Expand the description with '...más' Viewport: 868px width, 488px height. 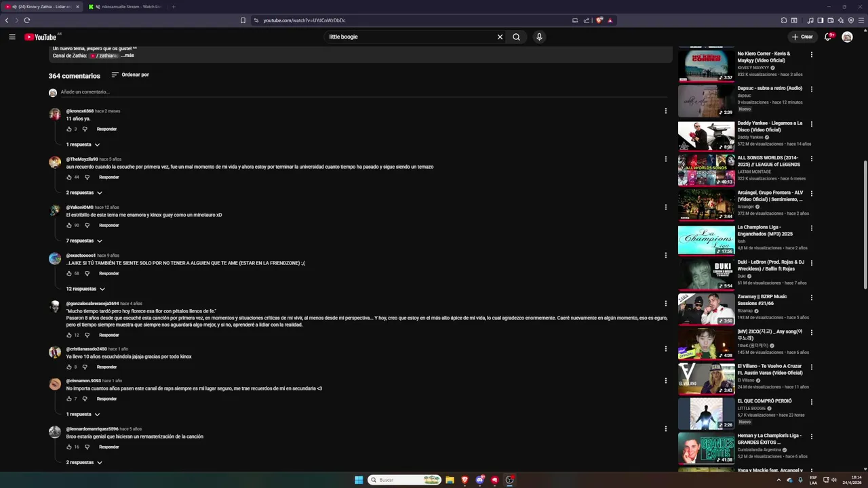pyautogui.click(x=127, y=56)
